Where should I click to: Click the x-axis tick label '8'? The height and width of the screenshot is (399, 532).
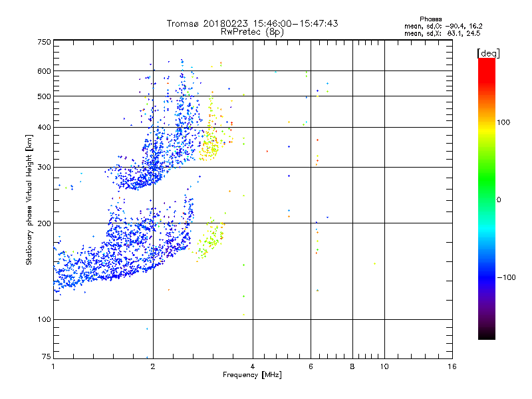click(x=352, y=366)
